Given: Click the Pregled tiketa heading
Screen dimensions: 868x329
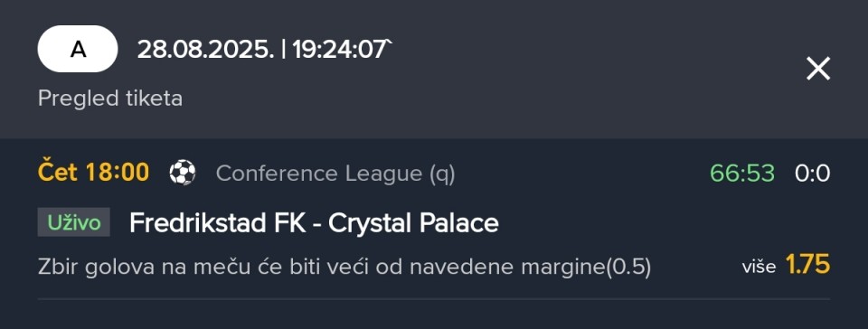Looking at the screenshot, I should pyautogui.click(x=110, y=99).
